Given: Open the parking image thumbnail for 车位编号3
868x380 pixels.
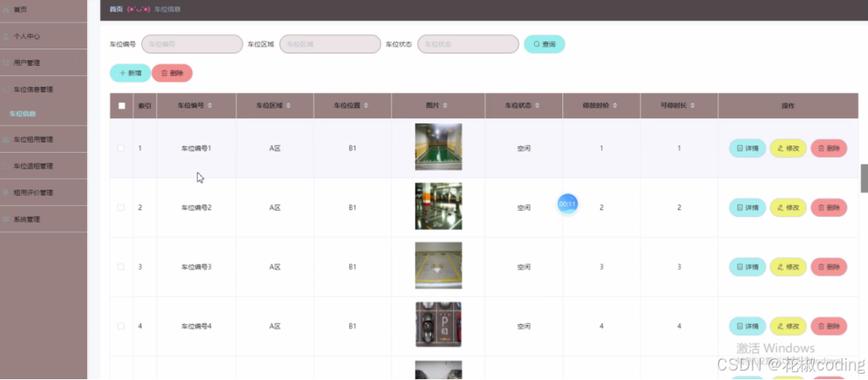Looking at the screenshot, I should click(x=438, y=266).
